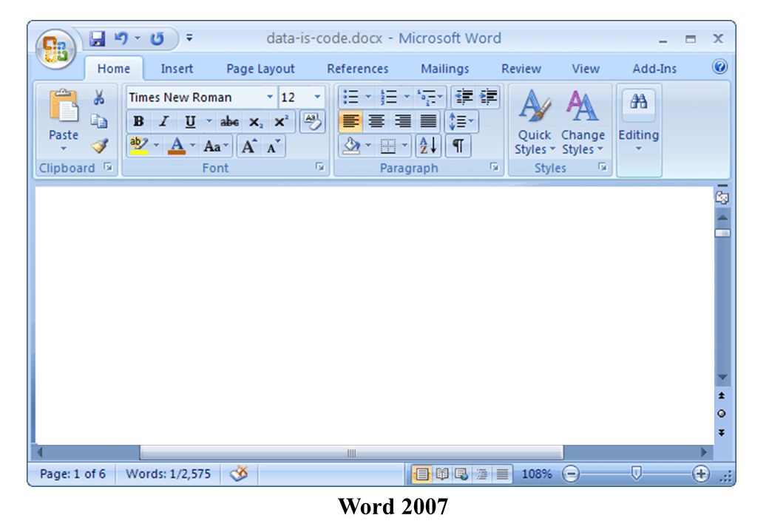Click the horizontal scrollbar thumb
The height and width of the screenshot is (532, 769).
[x=352, y=453]
